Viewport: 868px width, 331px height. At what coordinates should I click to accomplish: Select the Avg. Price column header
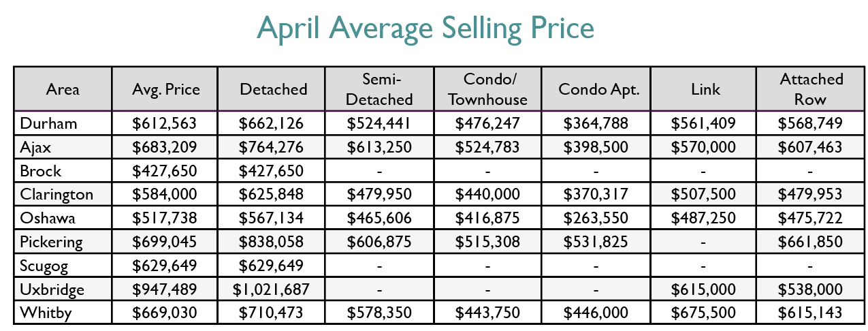(166, 89)
